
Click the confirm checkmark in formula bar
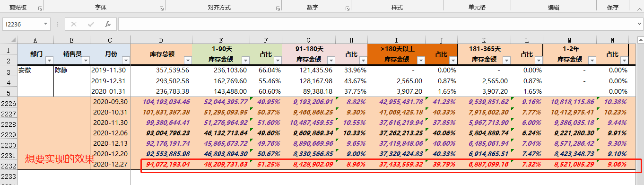pyautogui.click(x=91, y=24)
